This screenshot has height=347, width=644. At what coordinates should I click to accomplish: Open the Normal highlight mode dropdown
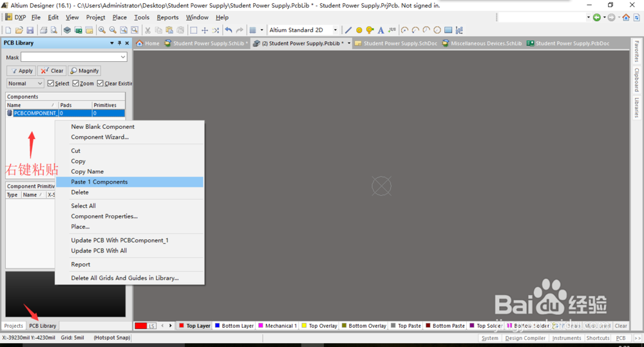[x=25, y=83]
